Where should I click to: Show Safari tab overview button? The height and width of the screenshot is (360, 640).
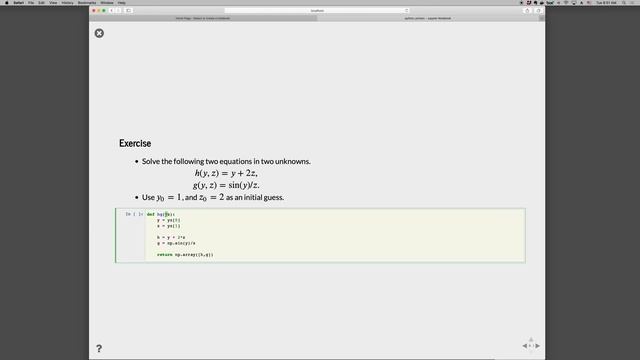[538, 11]
